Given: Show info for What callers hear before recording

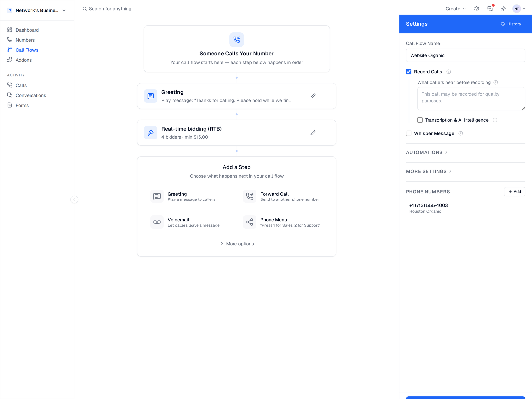Looking at the screenshot, I should pyautogui.click(x=496, y=82).
